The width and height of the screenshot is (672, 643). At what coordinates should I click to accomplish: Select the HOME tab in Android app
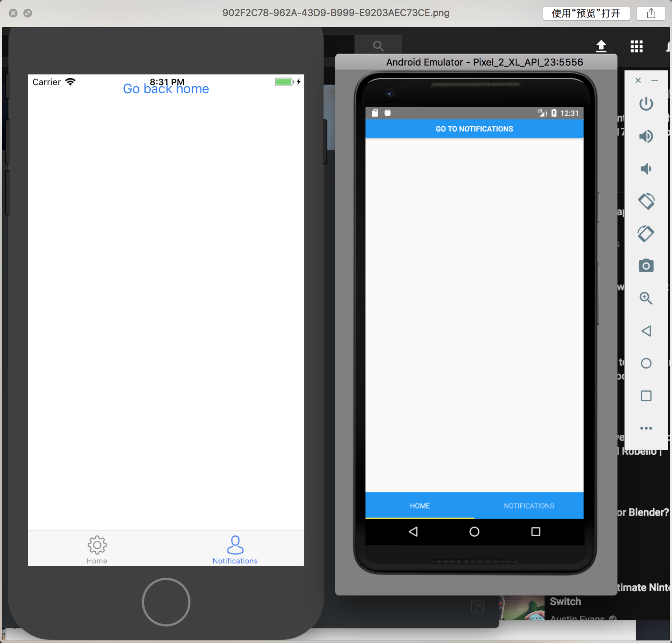click(x=420, y=506)
